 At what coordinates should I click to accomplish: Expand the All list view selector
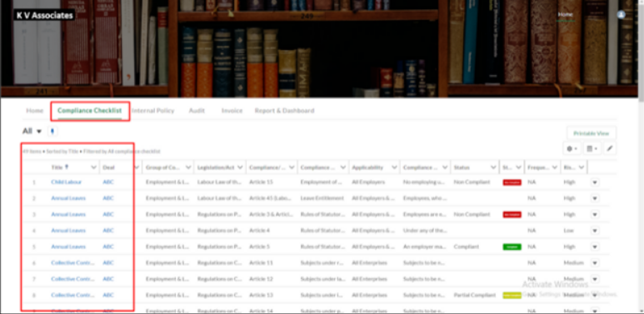[x=32, y=132]
